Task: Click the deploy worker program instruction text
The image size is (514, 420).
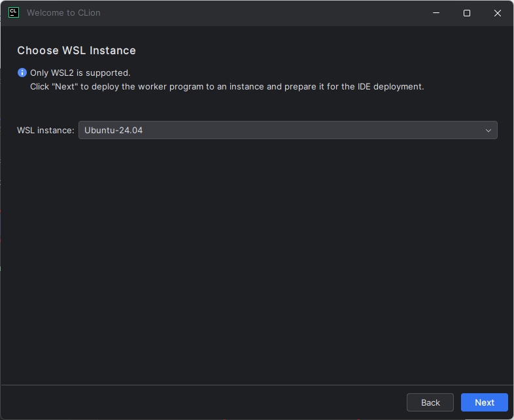Action: point(227,86)
